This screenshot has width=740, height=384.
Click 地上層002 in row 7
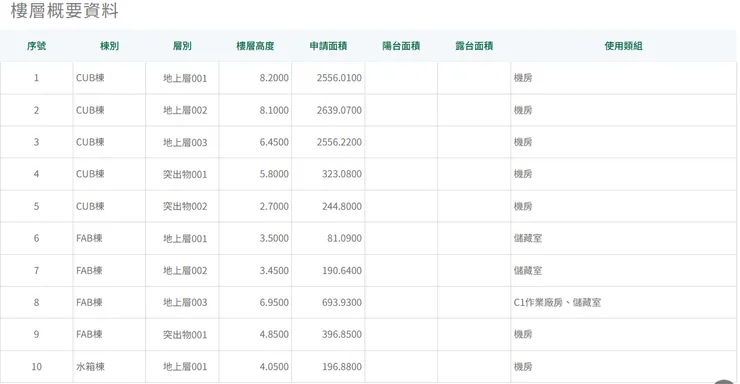coord(185,270)
